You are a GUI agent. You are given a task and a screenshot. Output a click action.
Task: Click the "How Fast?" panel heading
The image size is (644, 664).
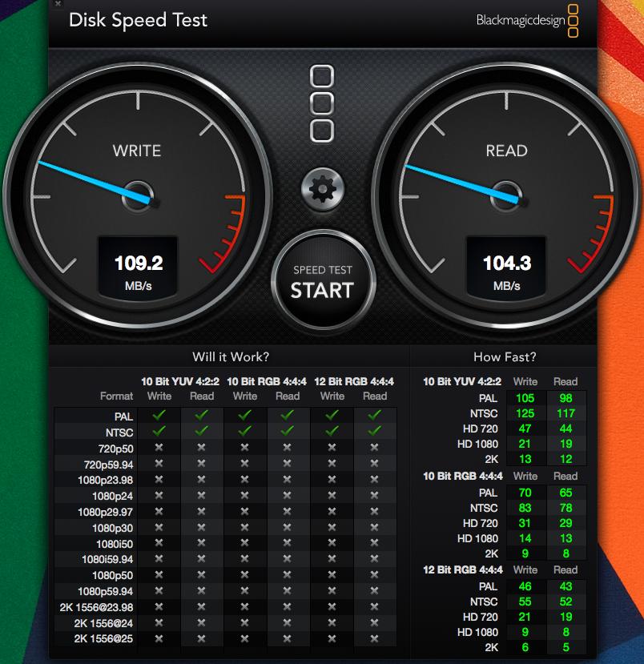505,356
